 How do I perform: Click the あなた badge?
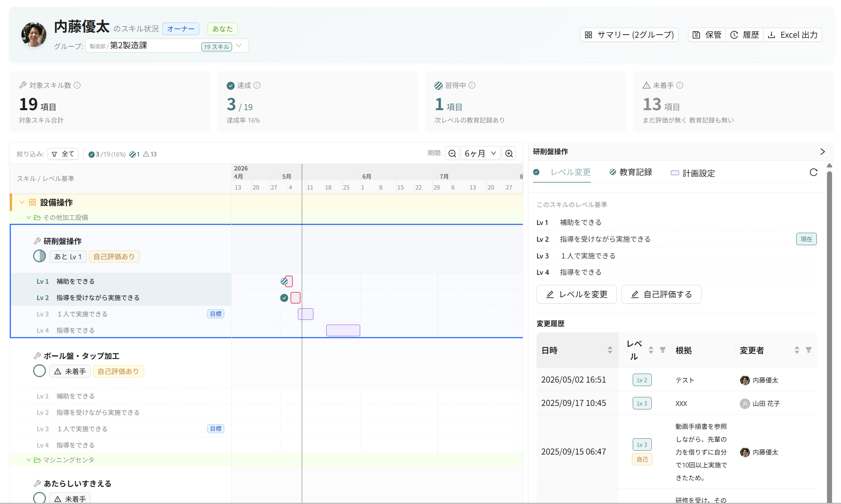coord(222,29)
